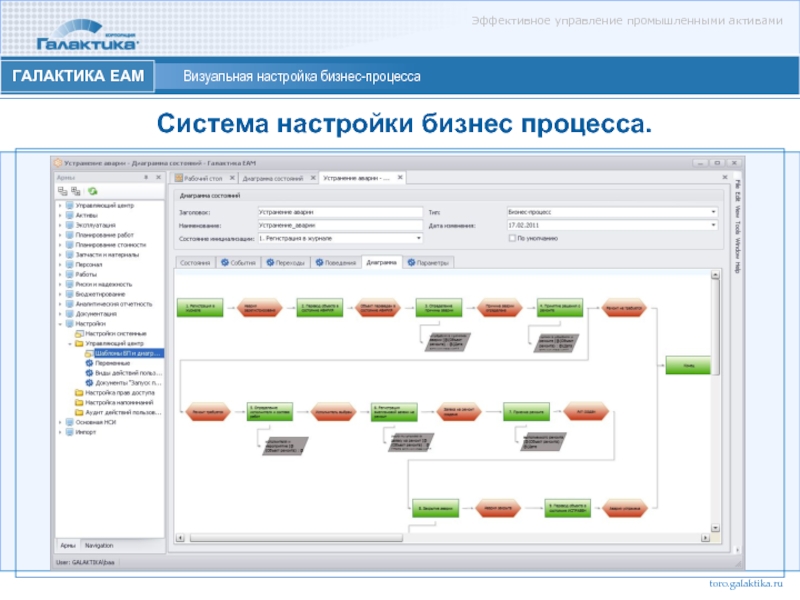The width and height of the screenshot is (800, 600).
Task: Open the toro.galaktika.ru link
Action: (745, 584)
